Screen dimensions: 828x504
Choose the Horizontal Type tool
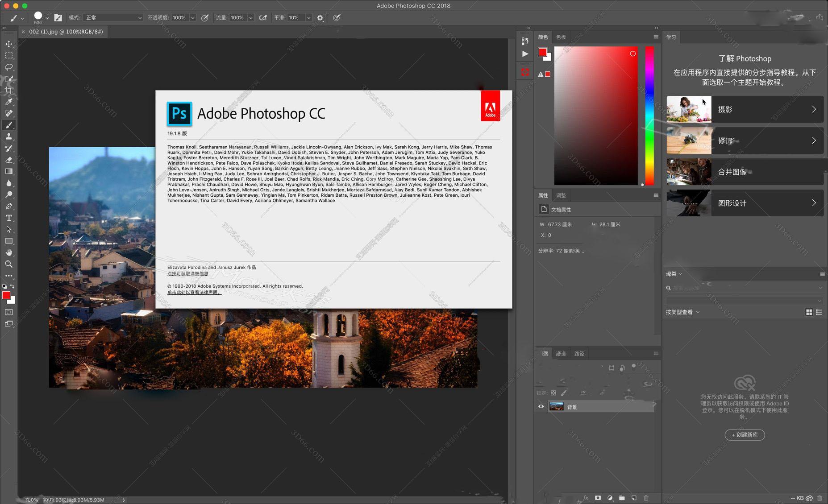9,218
